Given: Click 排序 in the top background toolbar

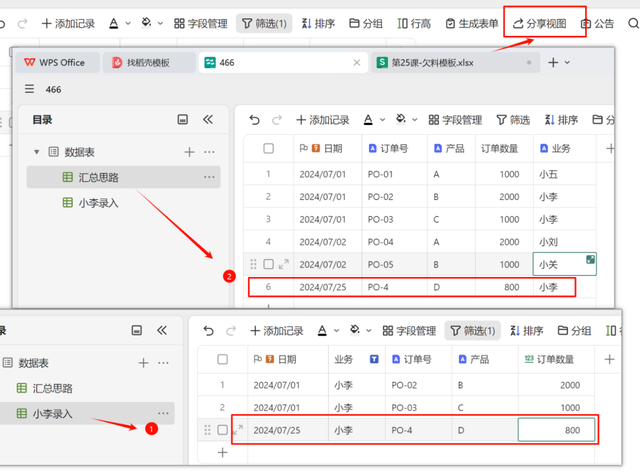Looking at the screenshot, I should click(318, 24).
